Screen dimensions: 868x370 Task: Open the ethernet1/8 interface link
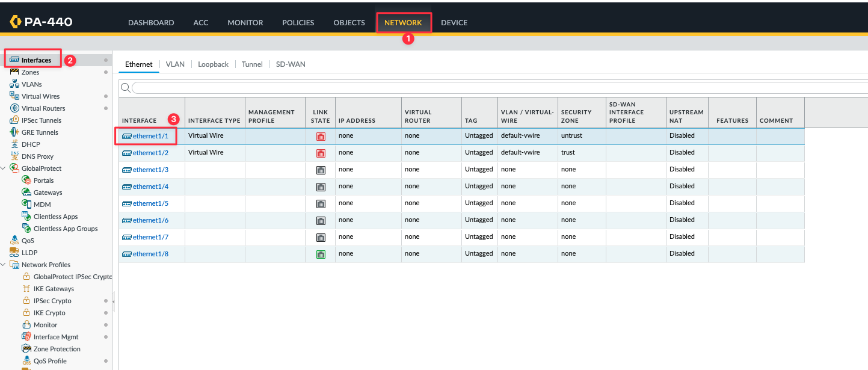(150, 254)
